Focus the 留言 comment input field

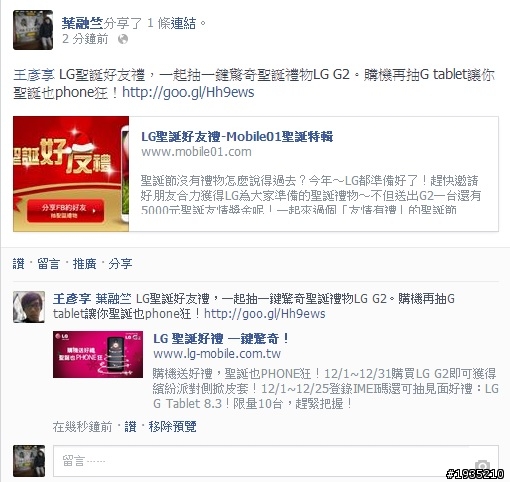point(276,461)
